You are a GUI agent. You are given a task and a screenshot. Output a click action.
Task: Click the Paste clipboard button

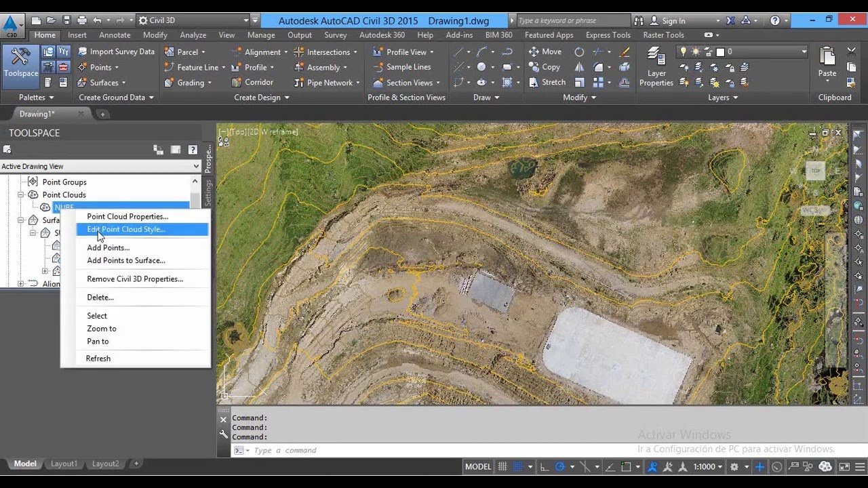pyautogui.click(x=827, y=63)
